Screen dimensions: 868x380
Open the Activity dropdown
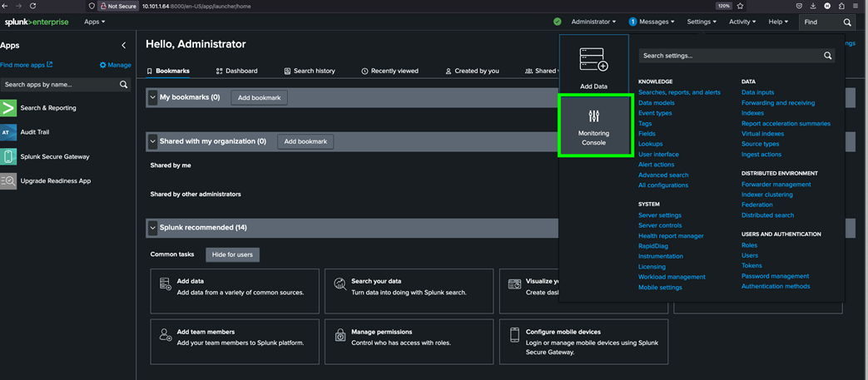pos(742,22)
